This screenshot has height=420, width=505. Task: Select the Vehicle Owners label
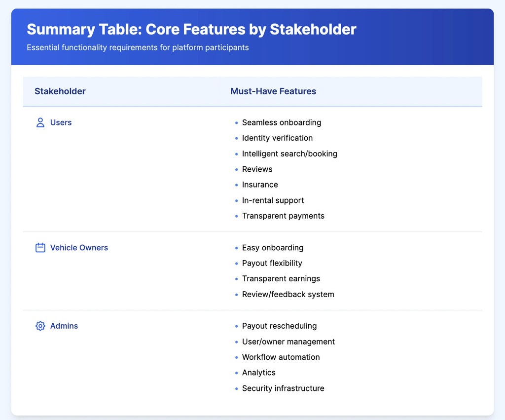click(79, 248)
